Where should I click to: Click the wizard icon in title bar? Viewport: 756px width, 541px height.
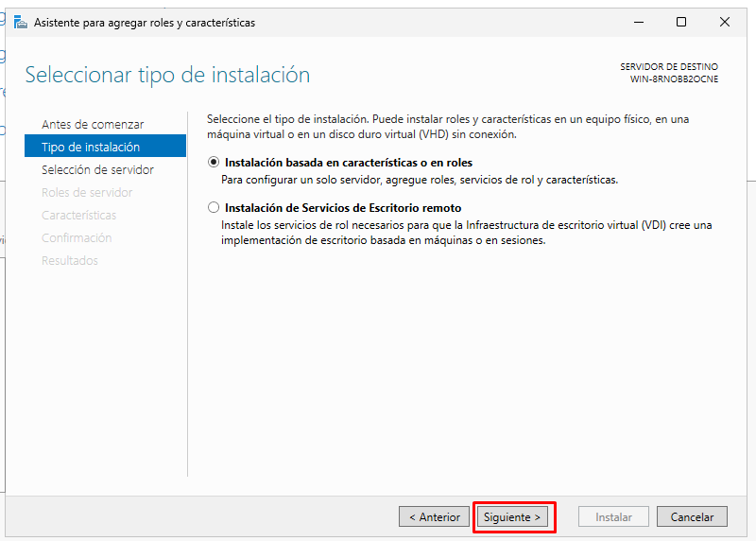tap(20, 22)
